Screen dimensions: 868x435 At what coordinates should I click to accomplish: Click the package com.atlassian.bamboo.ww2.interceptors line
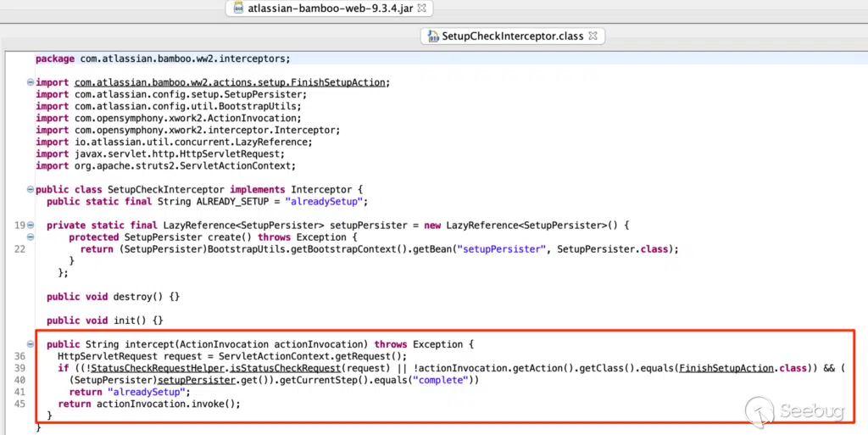pos(163,59)
